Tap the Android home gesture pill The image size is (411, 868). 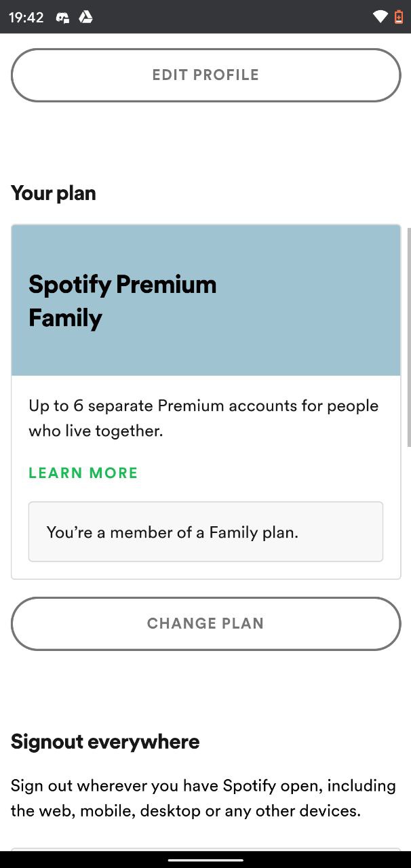coord(206,860)
